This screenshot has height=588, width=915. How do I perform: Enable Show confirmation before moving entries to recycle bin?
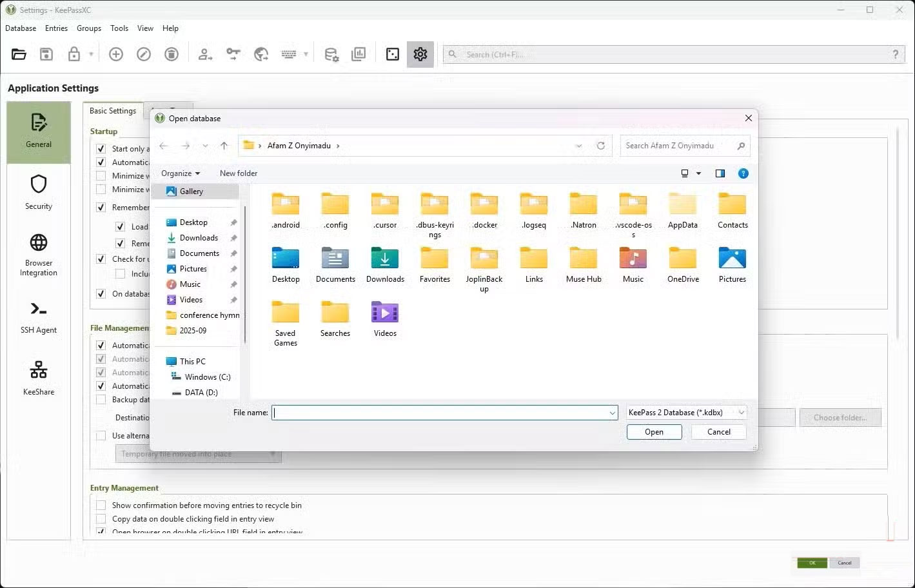pos(101,505)
